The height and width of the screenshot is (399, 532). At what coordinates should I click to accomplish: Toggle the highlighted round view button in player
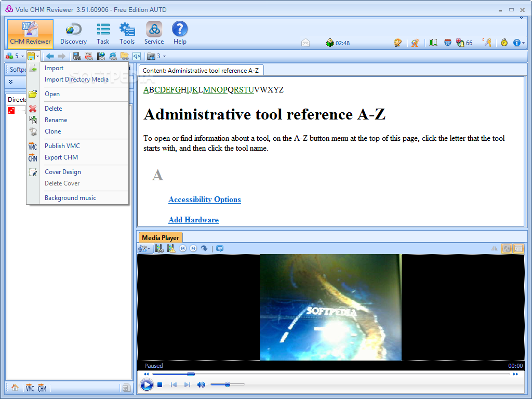(507, 249)
